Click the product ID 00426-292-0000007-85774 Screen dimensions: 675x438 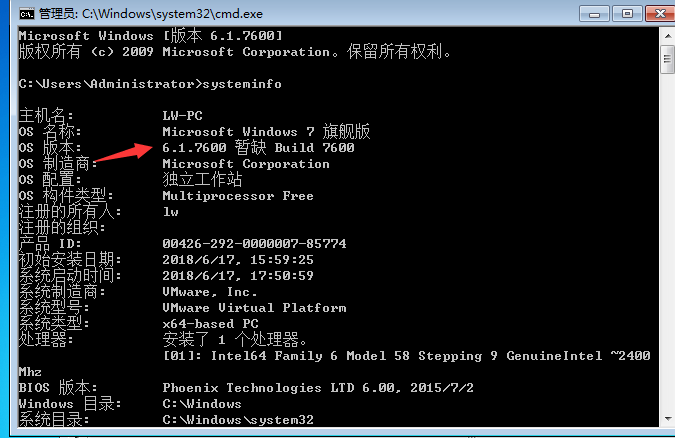[254, 243]
